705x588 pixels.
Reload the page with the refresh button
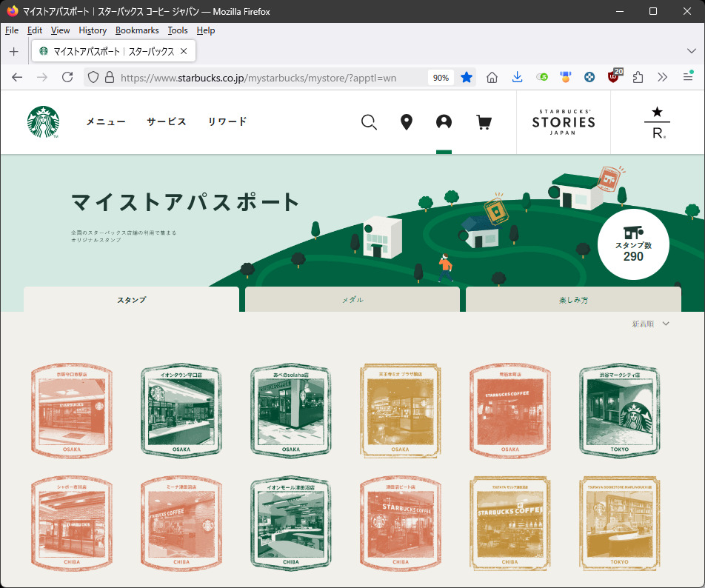(67, 77)
